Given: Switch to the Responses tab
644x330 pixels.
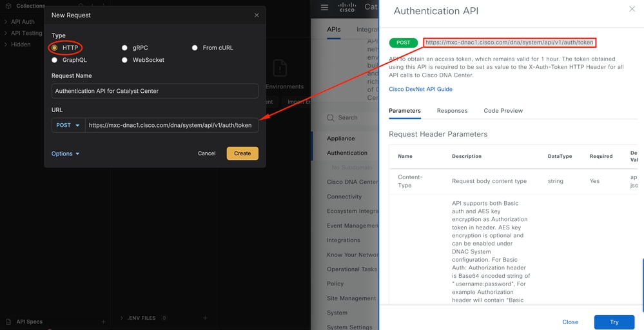Looking at the screenshot, I should [452, 111].
